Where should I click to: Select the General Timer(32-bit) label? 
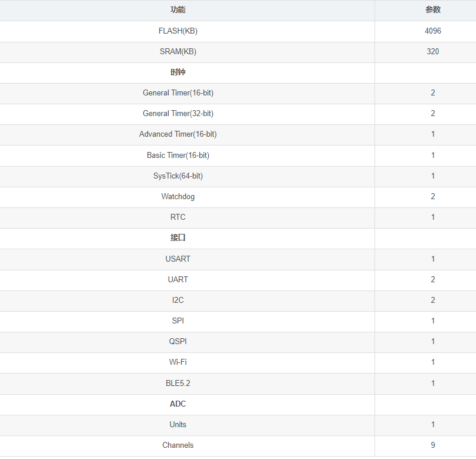(x=178, y=113)
